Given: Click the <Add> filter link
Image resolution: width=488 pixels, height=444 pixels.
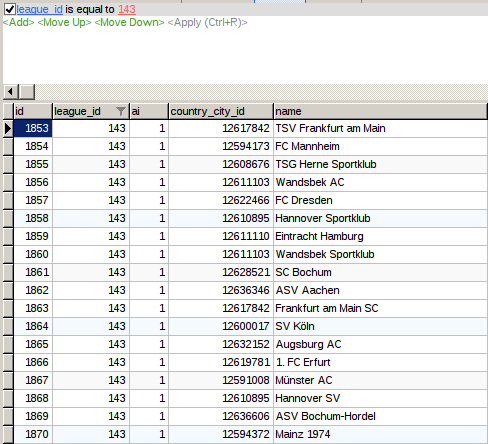Looking at the screenshot, I should click(x=19, y=22).
